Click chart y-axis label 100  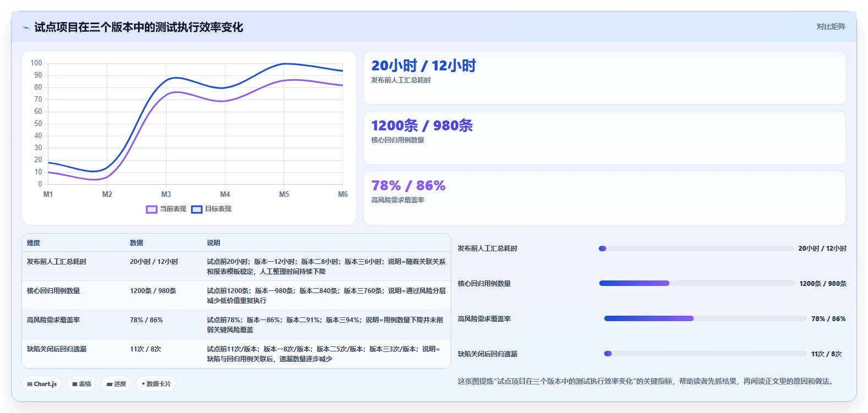pos(36,63)
